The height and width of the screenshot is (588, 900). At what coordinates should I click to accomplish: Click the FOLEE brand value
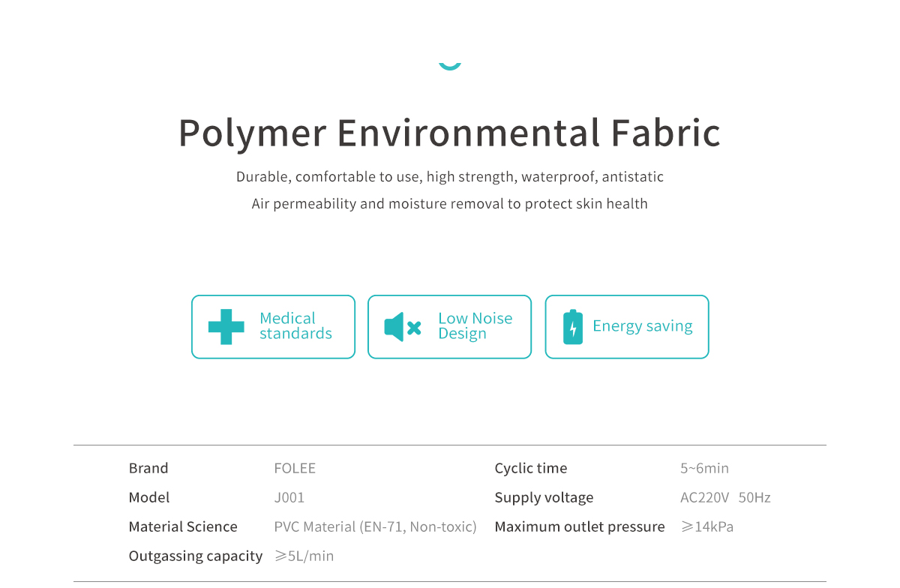(295, 468)
